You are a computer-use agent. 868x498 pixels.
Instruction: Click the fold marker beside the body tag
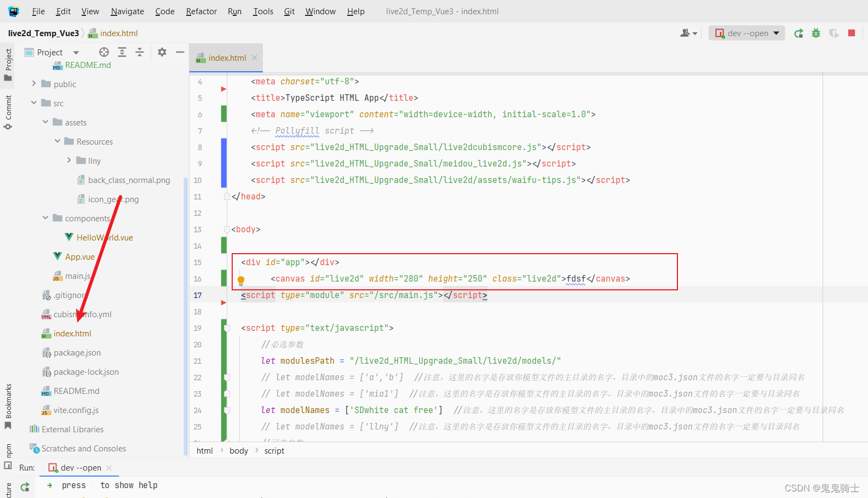tap(227, 230)
